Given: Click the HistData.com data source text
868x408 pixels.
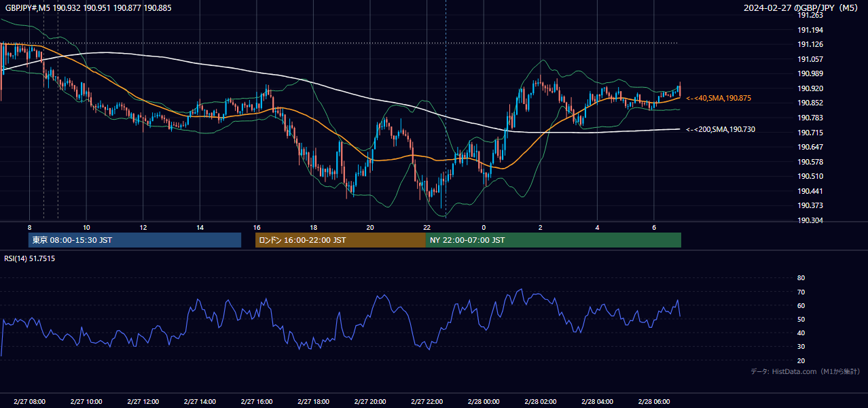Looking at the screenshot, I should pos(805,371).
